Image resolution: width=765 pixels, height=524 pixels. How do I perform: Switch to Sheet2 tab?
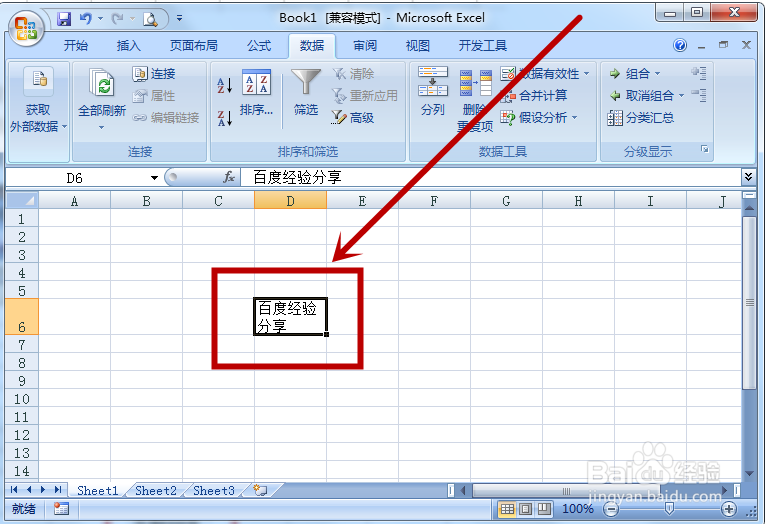click(x=156, y=490)
